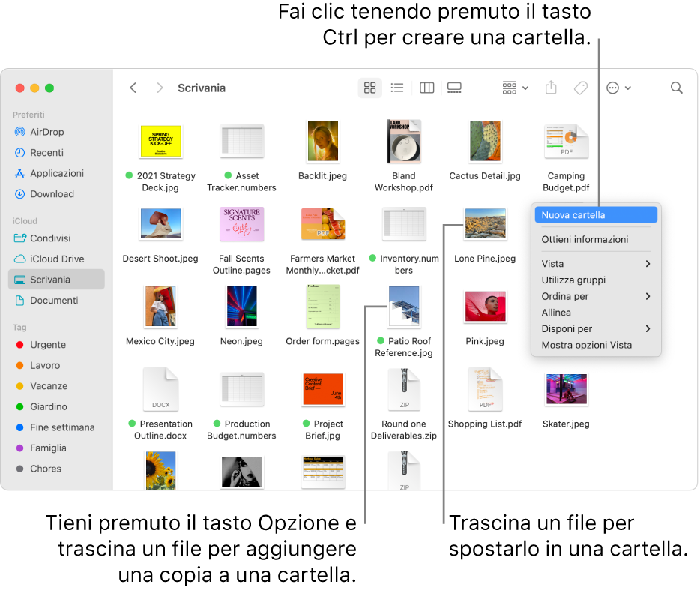
Task: Switch to column view in the toolbar
Action: pyautogui.click(x=426, y=88)
